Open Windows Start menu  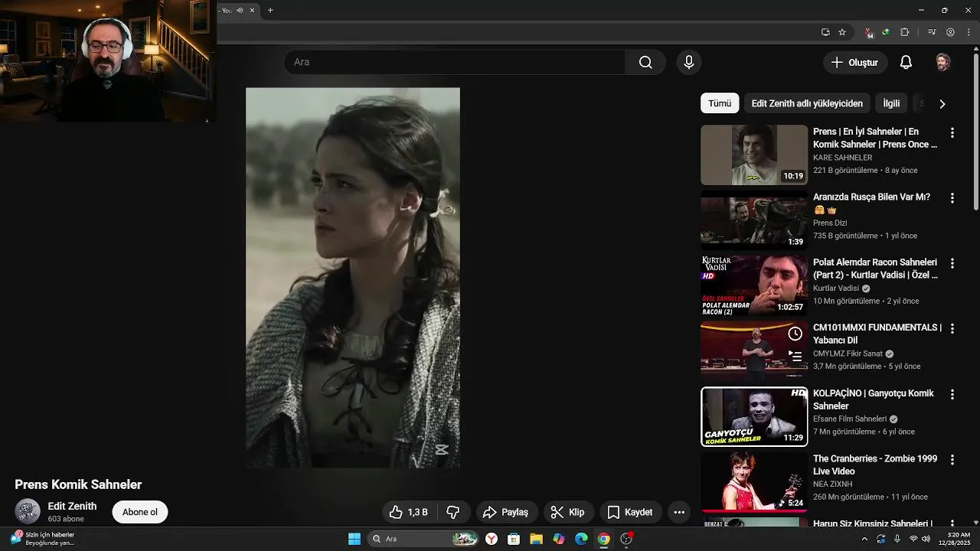click(x=354, y=539)
